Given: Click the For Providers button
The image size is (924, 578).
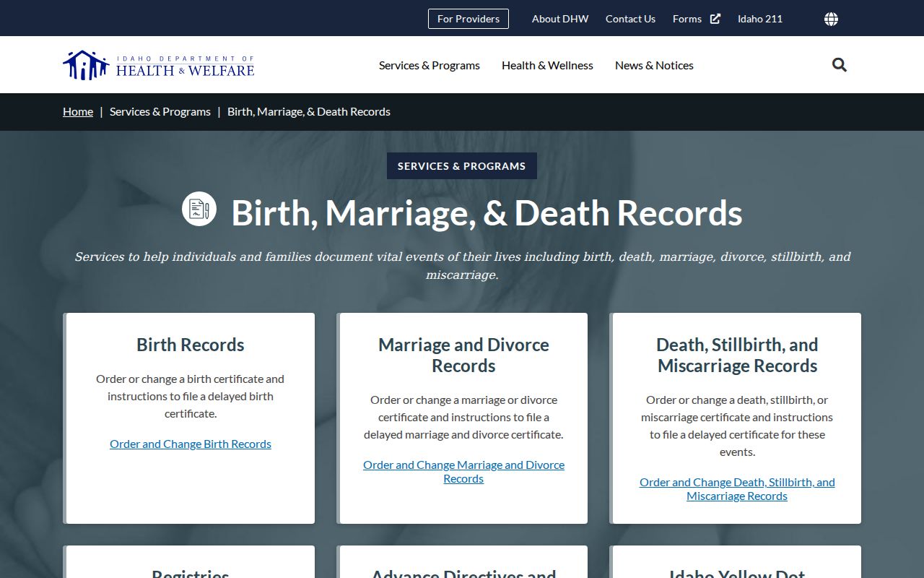Looking at the screenshot, I should (468, 19).
